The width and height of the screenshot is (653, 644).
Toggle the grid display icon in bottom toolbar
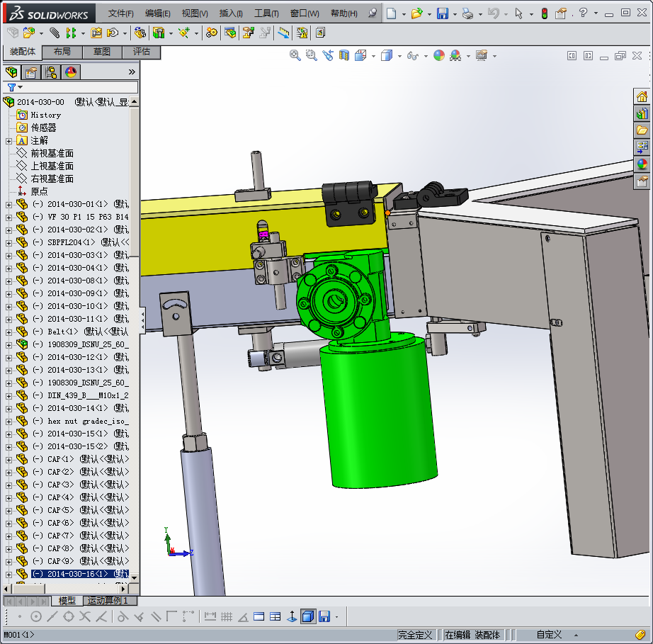pyautogui.click(x=227, y=616)
